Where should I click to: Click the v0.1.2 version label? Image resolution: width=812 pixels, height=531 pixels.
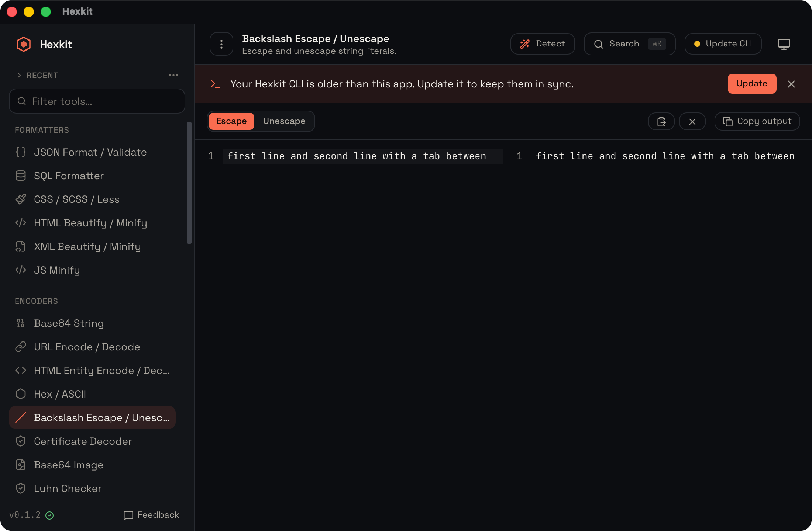(x=25, y=515)
